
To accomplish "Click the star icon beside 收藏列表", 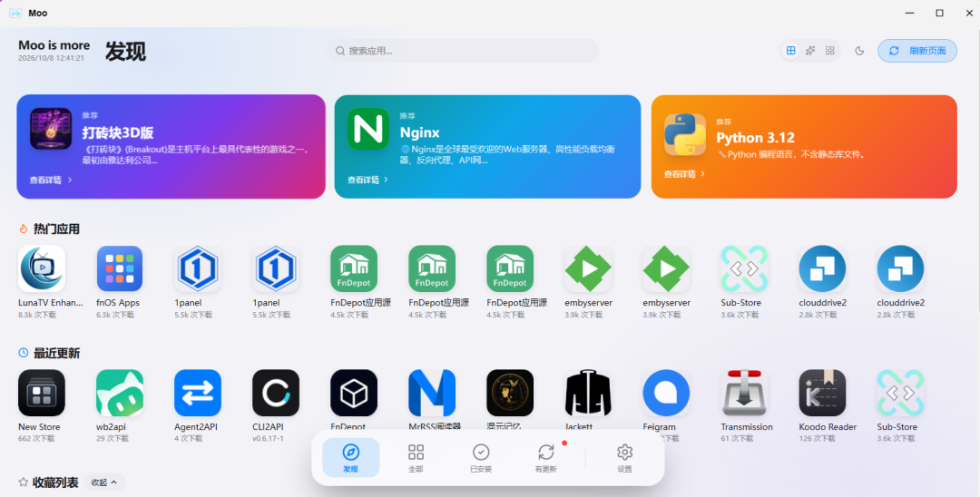I will pos(23,482).
